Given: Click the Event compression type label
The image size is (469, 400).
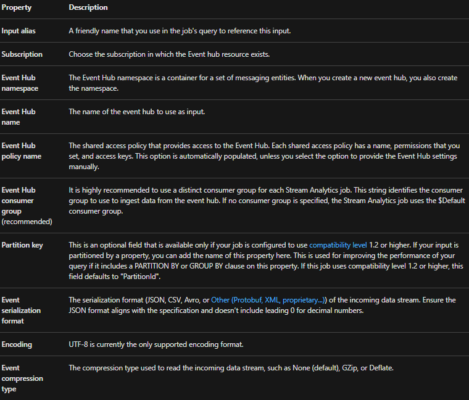Looking at the screenshot, I should tap(22, 378).
